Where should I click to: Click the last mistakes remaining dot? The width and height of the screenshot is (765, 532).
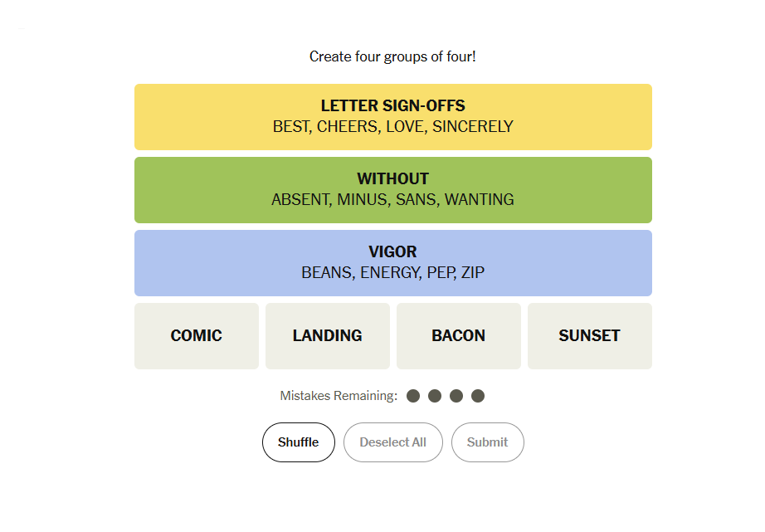click(478, 396)
